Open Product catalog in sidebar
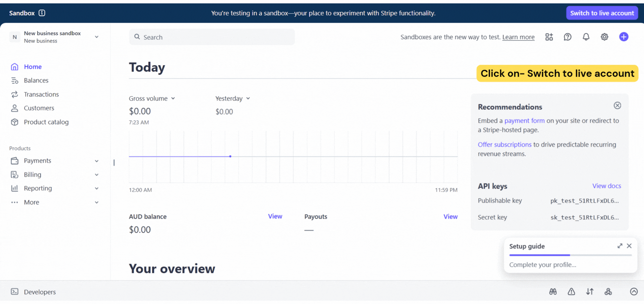644x304 pixels. [x=46, y=122]
